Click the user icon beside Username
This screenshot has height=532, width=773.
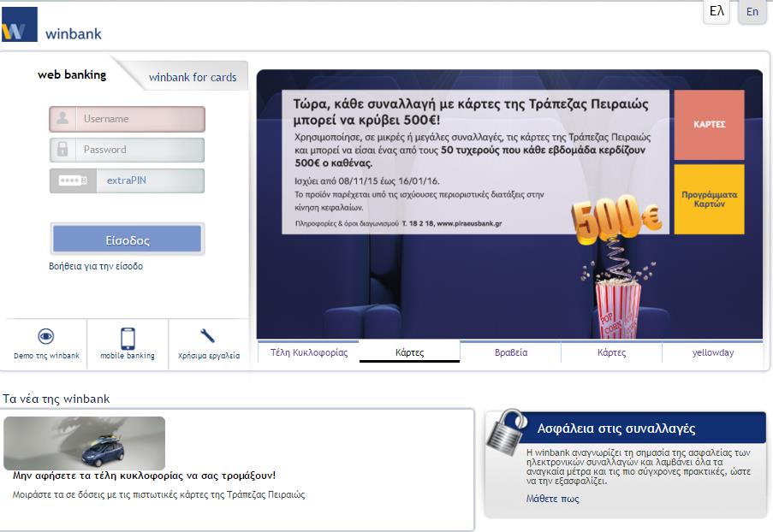click(62, 119)
